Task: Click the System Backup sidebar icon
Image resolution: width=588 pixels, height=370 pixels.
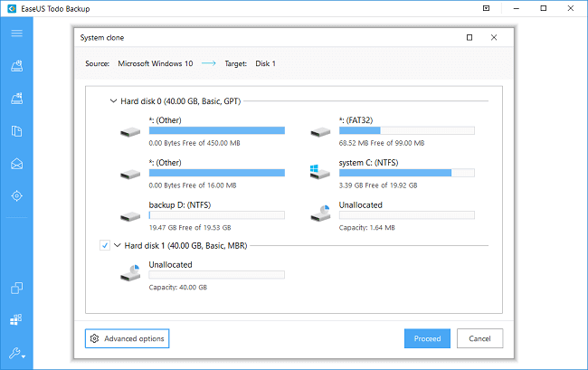Action: pos(16,98)
